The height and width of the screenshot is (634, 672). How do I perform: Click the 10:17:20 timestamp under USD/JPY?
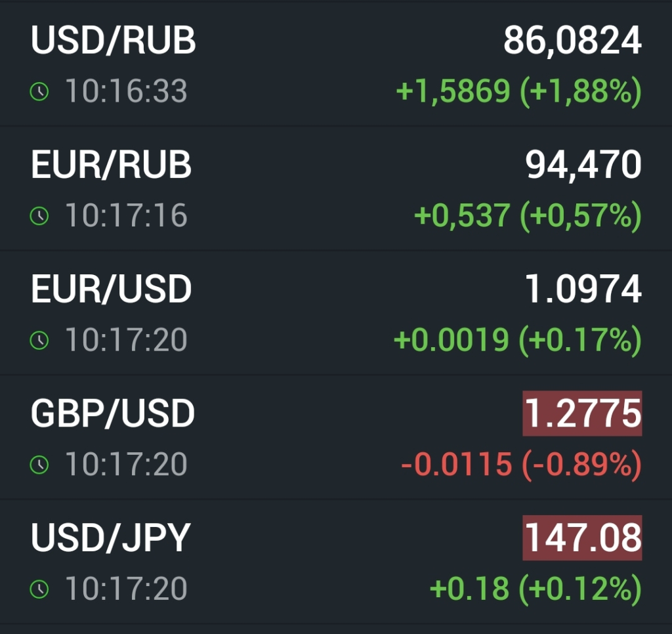(126, 589)
